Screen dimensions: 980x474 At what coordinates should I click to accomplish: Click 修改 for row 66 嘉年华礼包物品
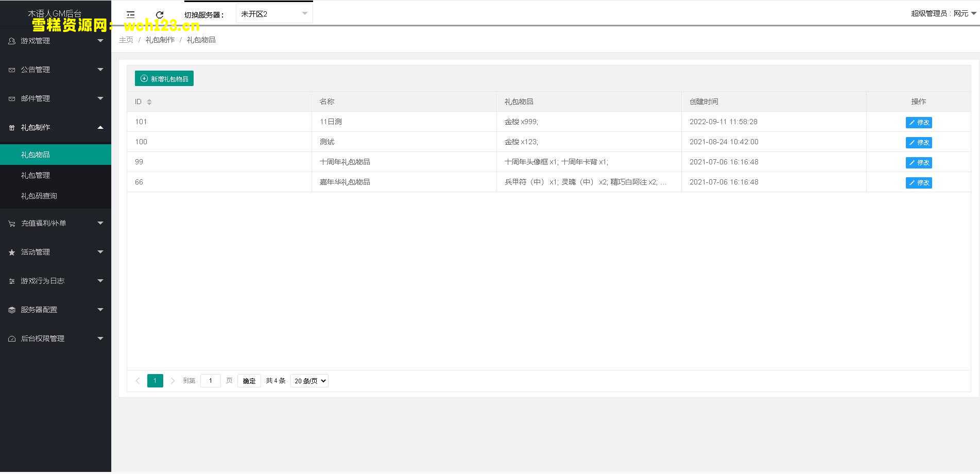click(919, 182)
